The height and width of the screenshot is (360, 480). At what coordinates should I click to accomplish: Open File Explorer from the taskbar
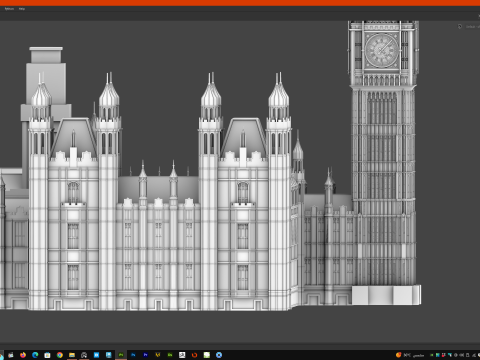[72, 355]
